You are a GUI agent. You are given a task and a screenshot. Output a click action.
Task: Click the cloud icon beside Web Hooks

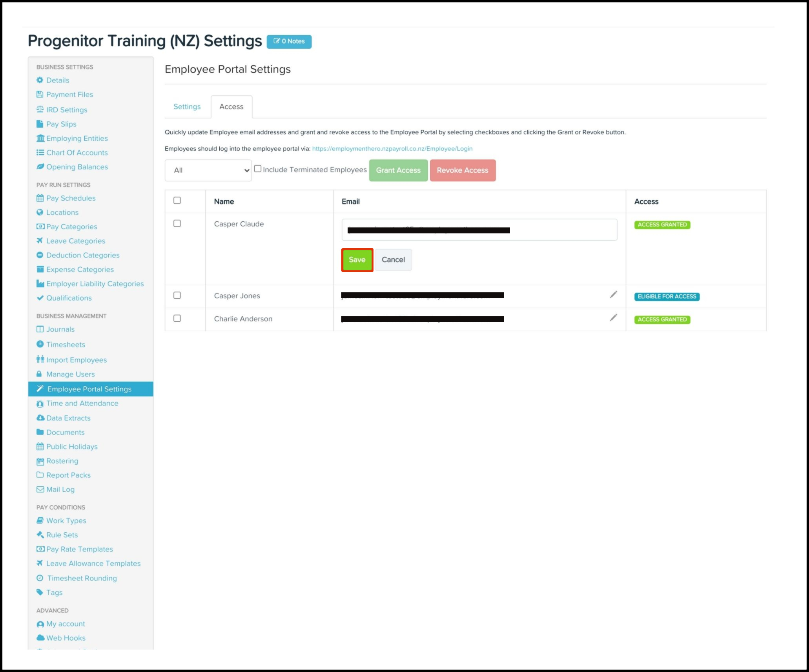pos(40,638)
